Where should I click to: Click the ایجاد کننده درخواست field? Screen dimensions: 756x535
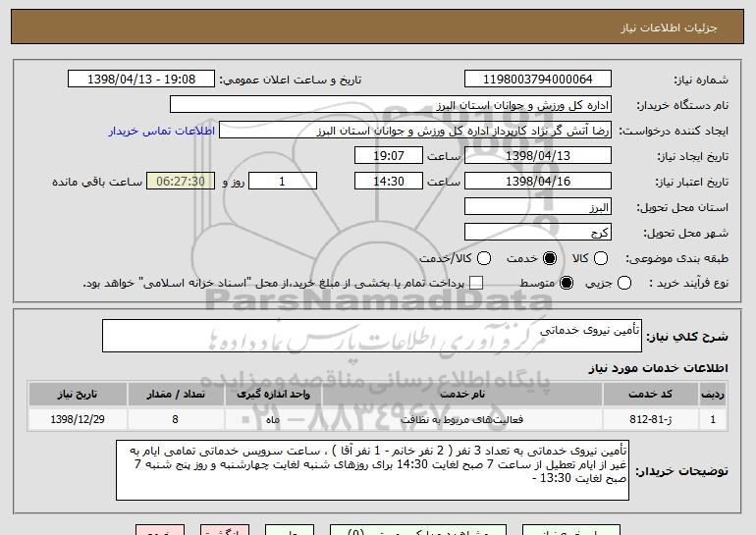[x=415, y=131]
